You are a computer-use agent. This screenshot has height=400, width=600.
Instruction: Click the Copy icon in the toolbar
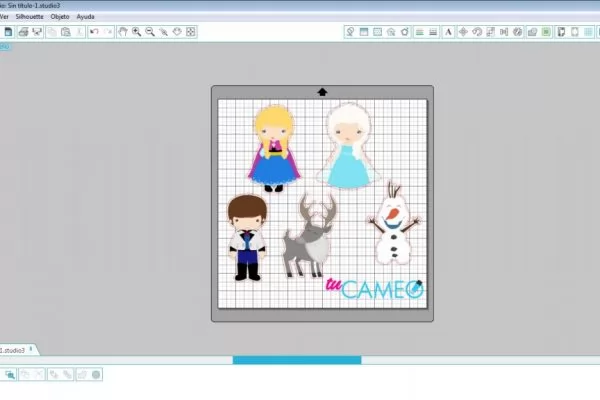pos(52,32)
